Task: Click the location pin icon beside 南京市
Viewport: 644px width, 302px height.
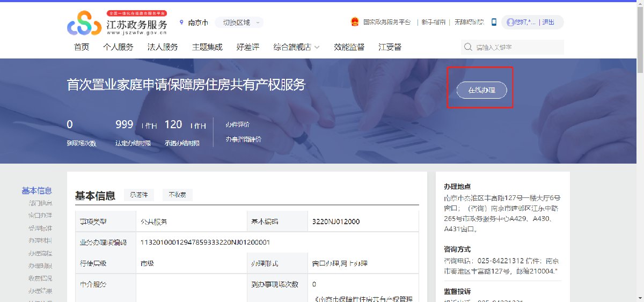Action: [x=181, y=23]
